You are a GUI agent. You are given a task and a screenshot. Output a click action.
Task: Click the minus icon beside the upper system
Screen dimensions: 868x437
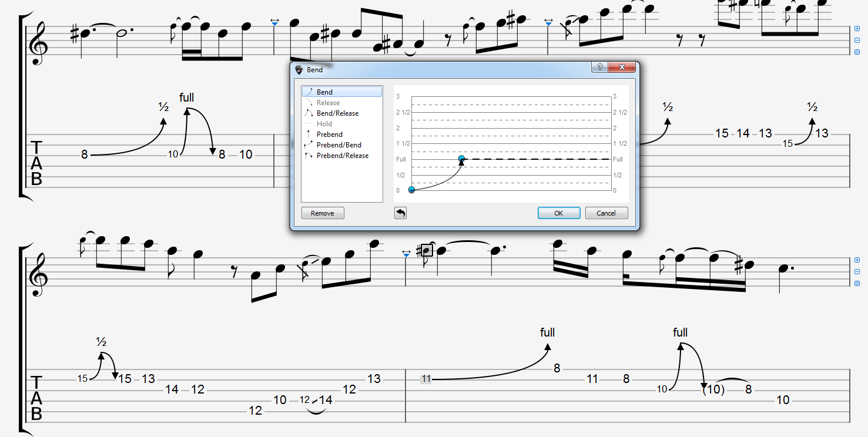pyautogui.click(x=857, y=40)
